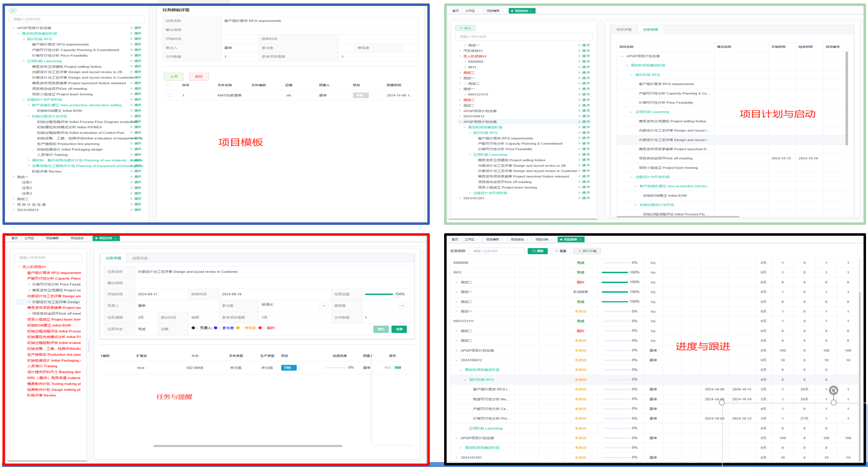Collapse 2024100812 row in the 进度与跟进 table
The height and width of the screenshot is (467, 868).
[x=456, y=360]
